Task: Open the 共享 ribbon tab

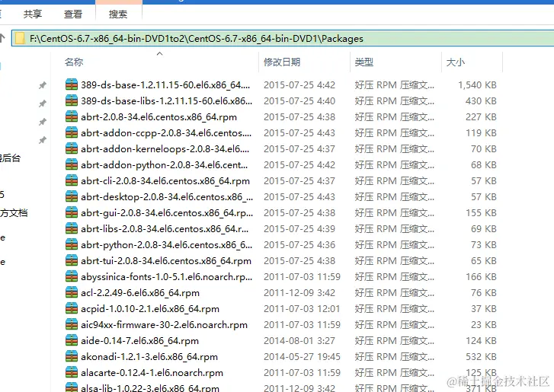Action: pyautogui.click(x=33, y=14)
